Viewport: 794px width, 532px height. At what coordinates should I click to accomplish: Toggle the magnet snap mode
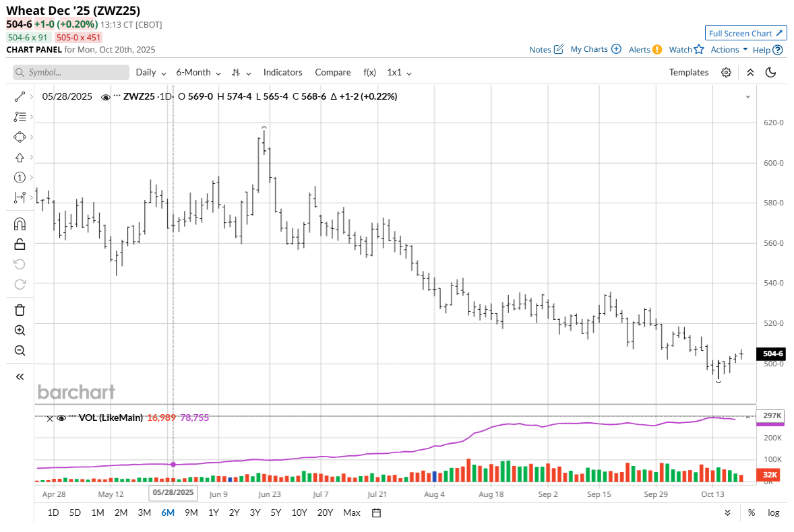pyautogui.click(x=20, y=224)
